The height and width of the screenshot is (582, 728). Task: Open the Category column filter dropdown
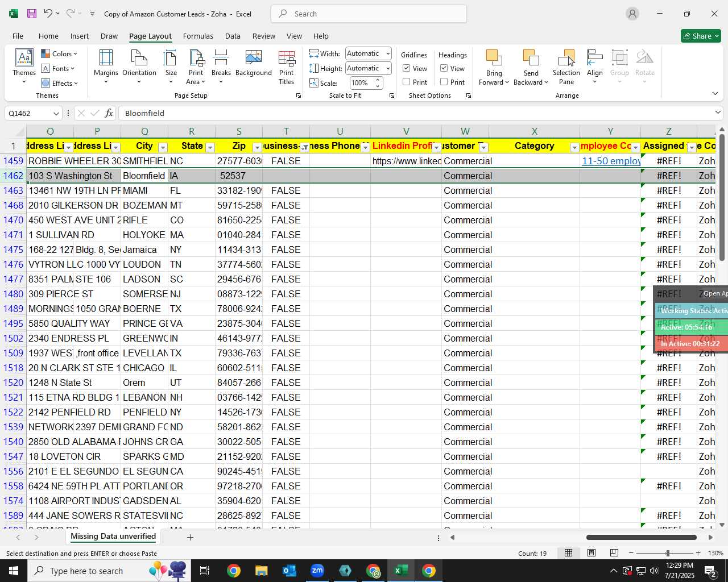[574, 147]
